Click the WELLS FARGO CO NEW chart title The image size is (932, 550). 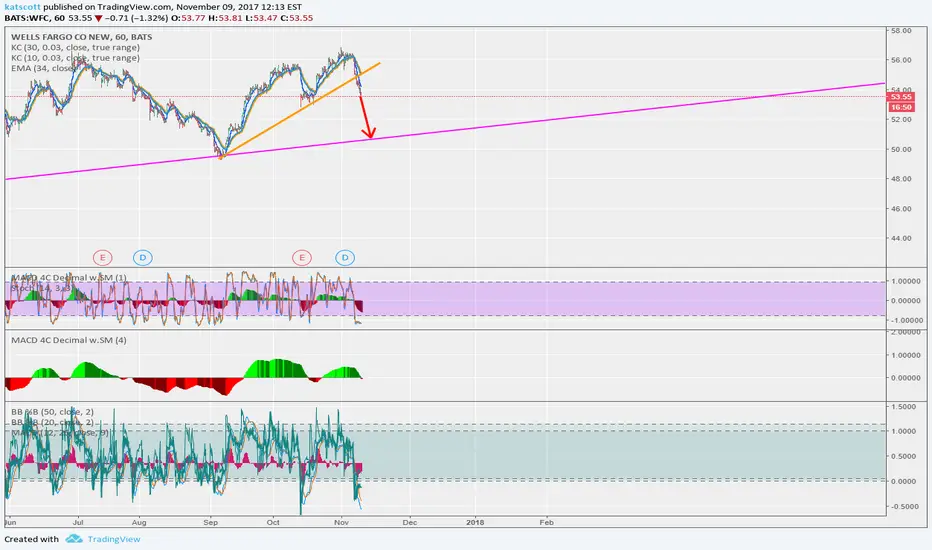click(81, 37)
